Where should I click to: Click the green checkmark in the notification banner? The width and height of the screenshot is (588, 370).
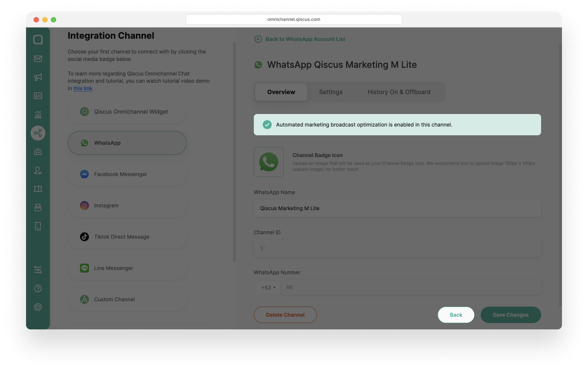coord(267,124)
